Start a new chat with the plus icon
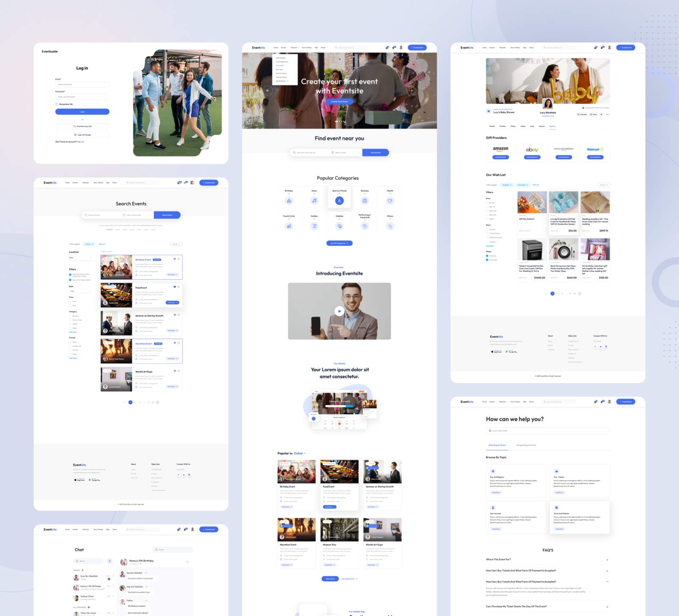Screen dimensions: 679x616 click(x=109, y=561)
